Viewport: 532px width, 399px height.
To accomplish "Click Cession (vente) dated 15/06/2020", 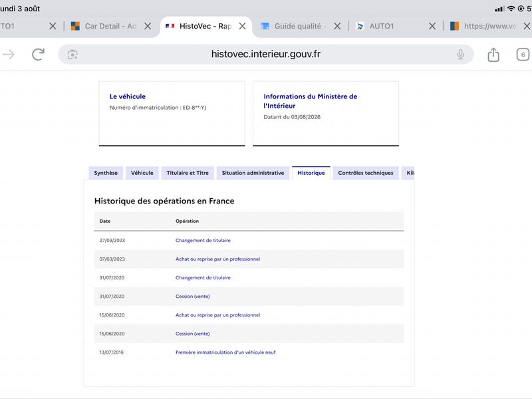I will (x=193, y=334).
